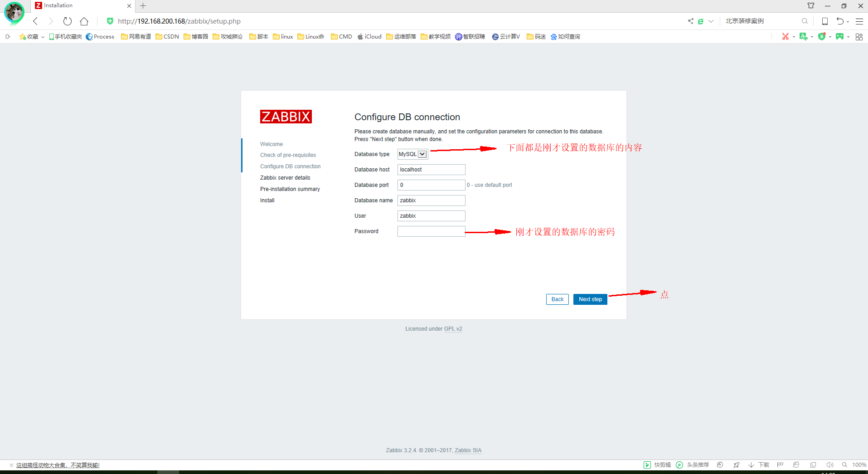The height and width of the screenshot is (474, 868).
Task: Open 下载 downloads in status bar
Action: tap(759, 465)
